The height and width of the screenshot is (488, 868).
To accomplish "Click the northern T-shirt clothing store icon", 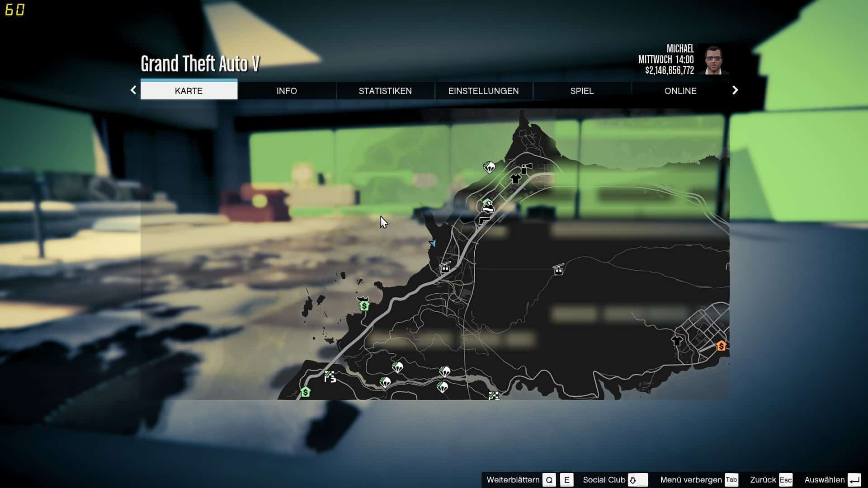I will [515, 178].
